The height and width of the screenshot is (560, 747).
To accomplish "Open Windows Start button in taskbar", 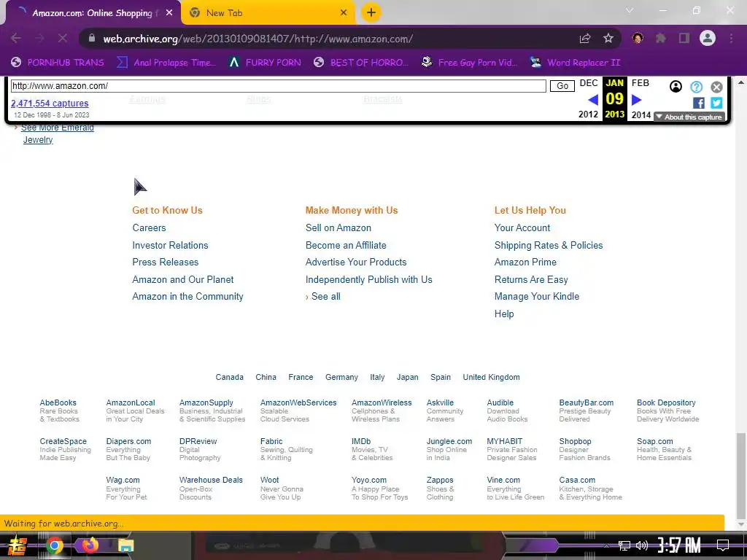I will click(x=17, y=545).
